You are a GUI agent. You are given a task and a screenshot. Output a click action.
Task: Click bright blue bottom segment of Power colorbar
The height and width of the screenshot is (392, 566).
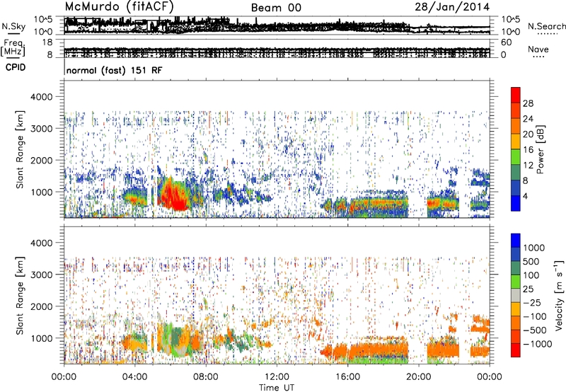pos(516,203)
